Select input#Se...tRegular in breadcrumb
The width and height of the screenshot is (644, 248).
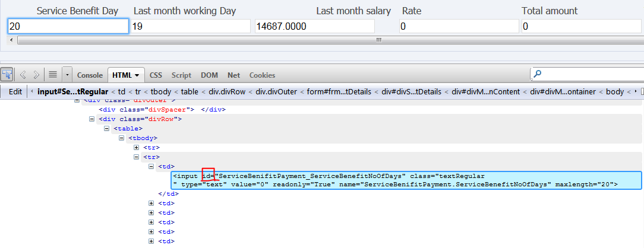point(72,92)
